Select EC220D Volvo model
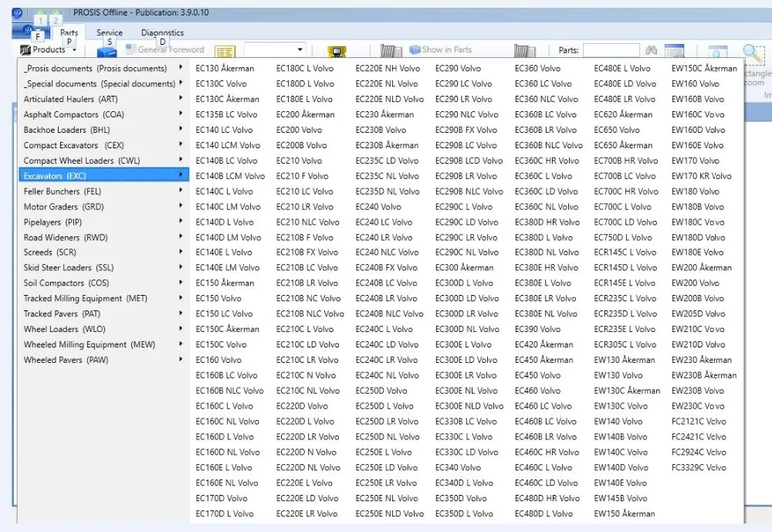The image size is (772, 532). (302, 406)
